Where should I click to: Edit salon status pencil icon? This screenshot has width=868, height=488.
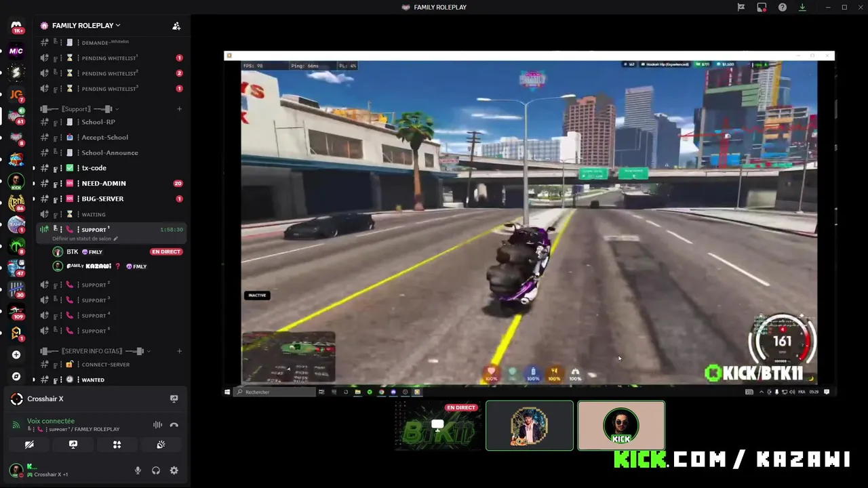[115, 239]
